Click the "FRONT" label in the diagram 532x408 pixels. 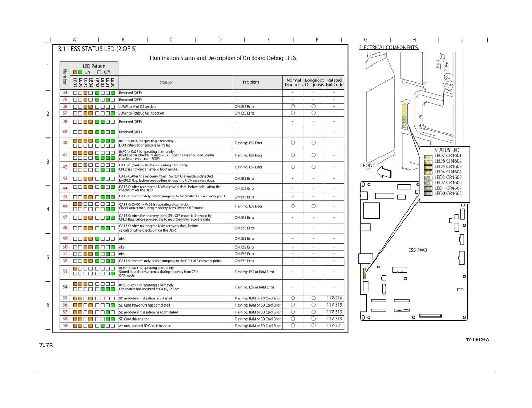coord(367,165)
